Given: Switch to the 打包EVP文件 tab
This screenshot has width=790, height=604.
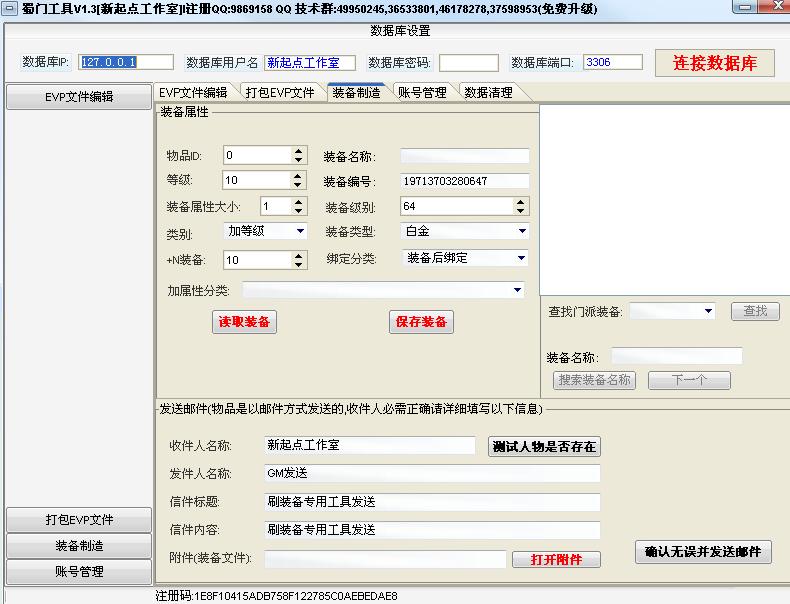Looking at the screenshot, I should coord(280,93).
